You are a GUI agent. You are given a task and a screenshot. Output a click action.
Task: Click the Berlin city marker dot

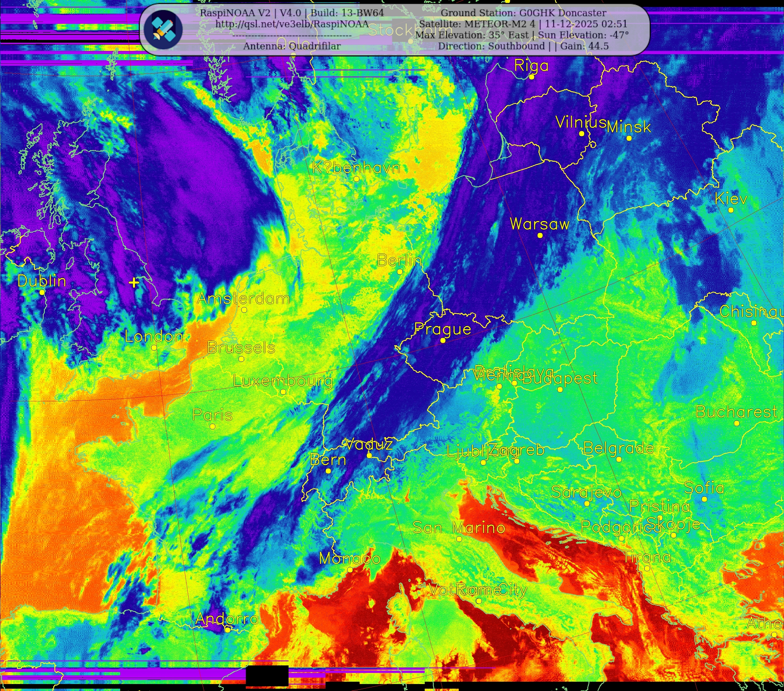pos(400,272)
